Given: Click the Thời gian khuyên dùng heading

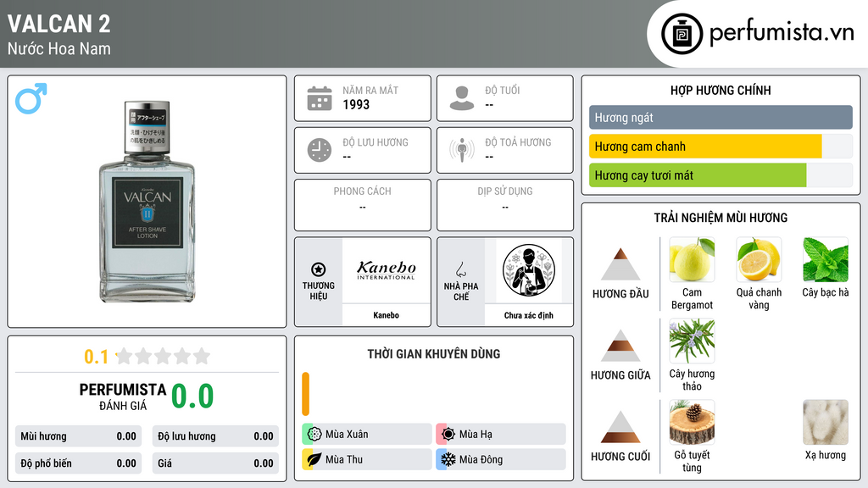Looking at the screenshot, I should click(x=434, y=354).
